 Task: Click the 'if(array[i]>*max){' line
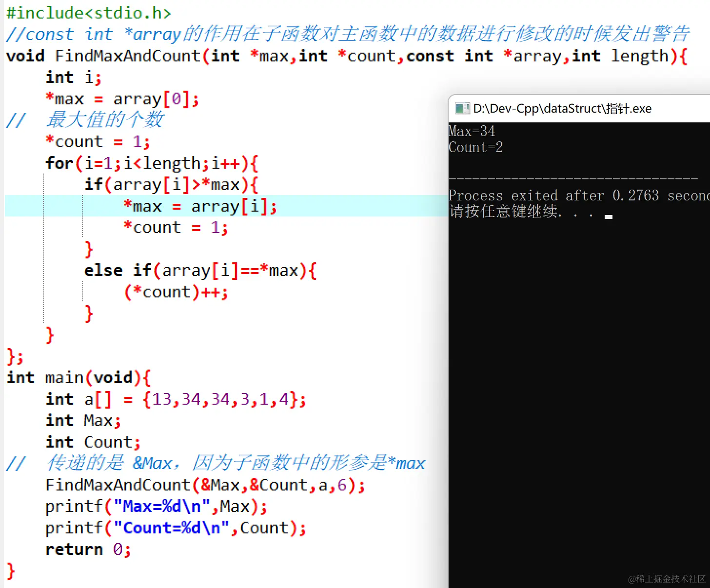[171, 185]
